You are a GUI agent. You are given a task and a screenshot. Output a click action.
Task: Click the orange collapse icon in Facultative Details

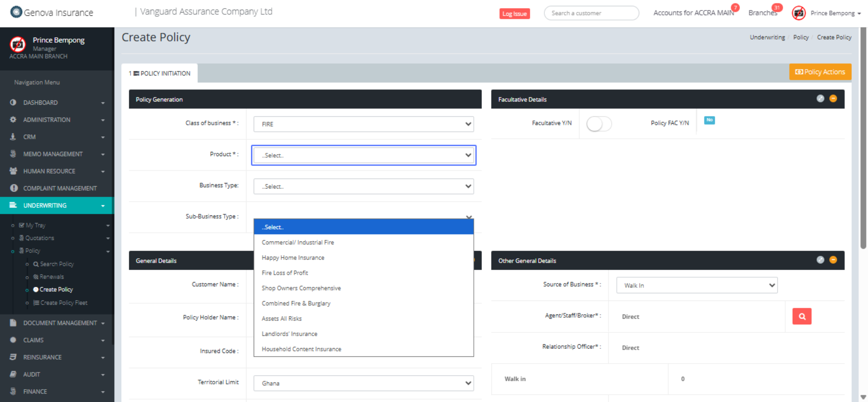click(x=833, y=99)
